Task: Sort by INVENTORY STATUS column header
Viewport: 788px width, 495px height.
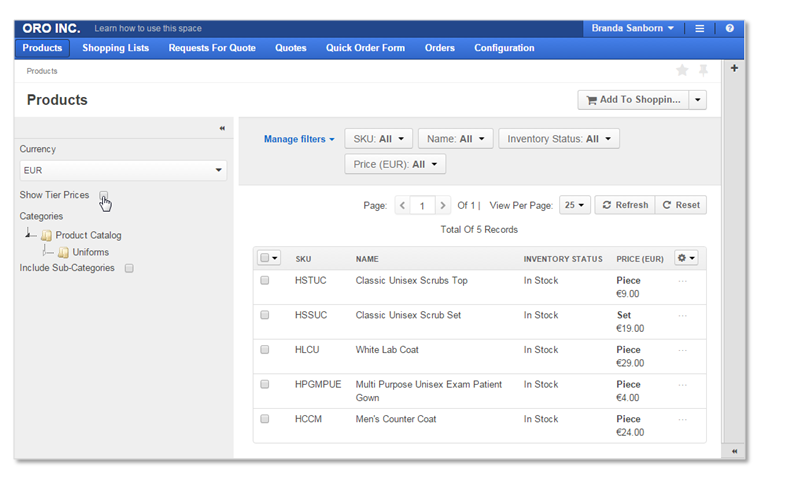Action: [563, 259]
